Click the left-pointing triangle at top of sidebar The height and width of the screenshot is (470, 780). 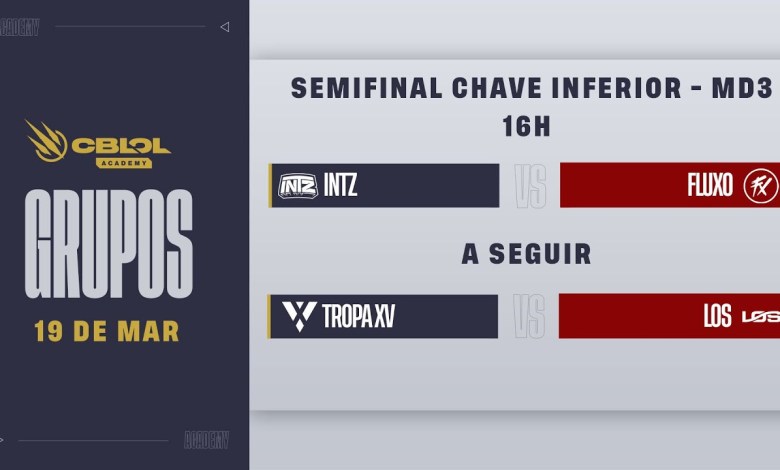[x=224, y=27]
